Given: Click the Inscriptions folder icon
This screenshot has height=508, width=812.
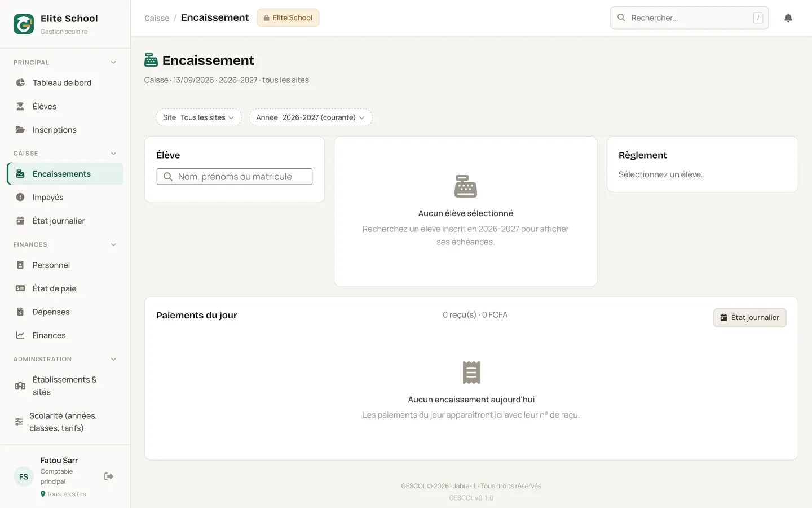Looking at the screenshot, I should (x=20, y=130).
